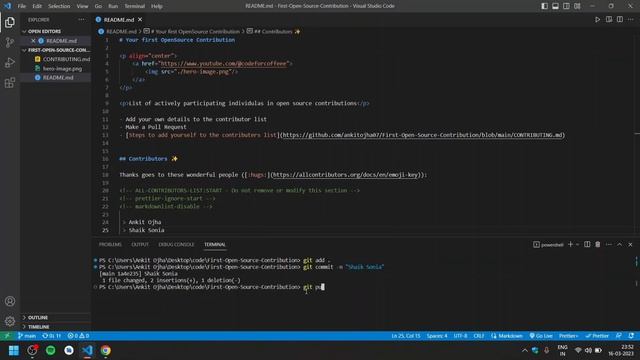Open remote window icon in status bar
The width and height of the screenshot is (640, 360).
(7, 336)
